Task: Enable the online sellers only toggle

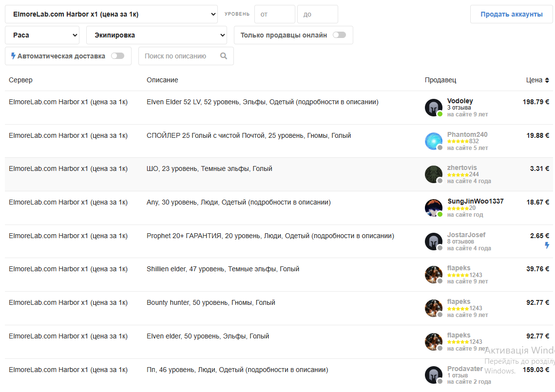Action: [x=339, y=35]
